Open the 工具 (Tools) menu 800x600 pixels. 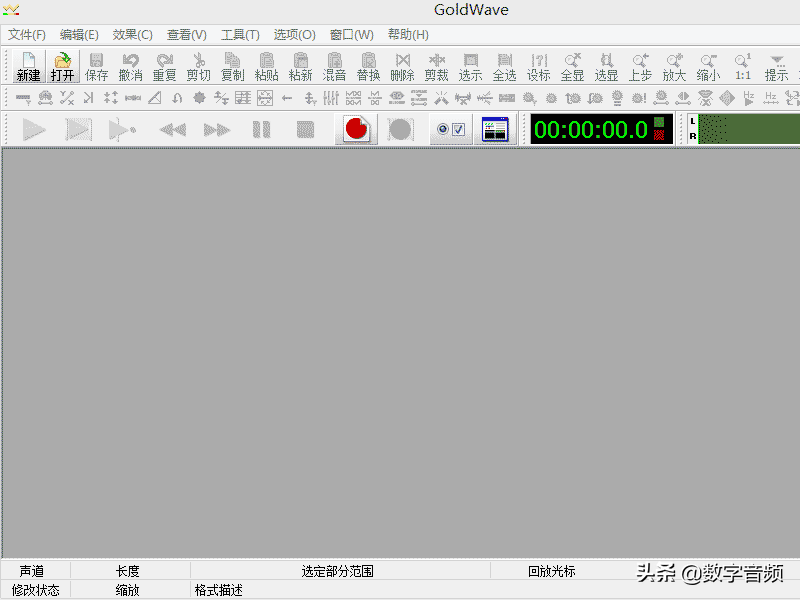pos(240,34)
